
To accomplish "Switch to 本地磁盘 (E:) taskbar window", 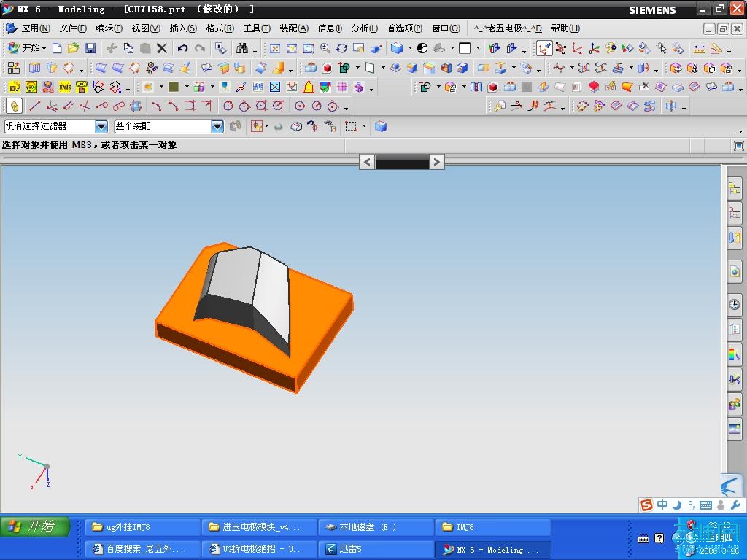I will click(376, 527).
